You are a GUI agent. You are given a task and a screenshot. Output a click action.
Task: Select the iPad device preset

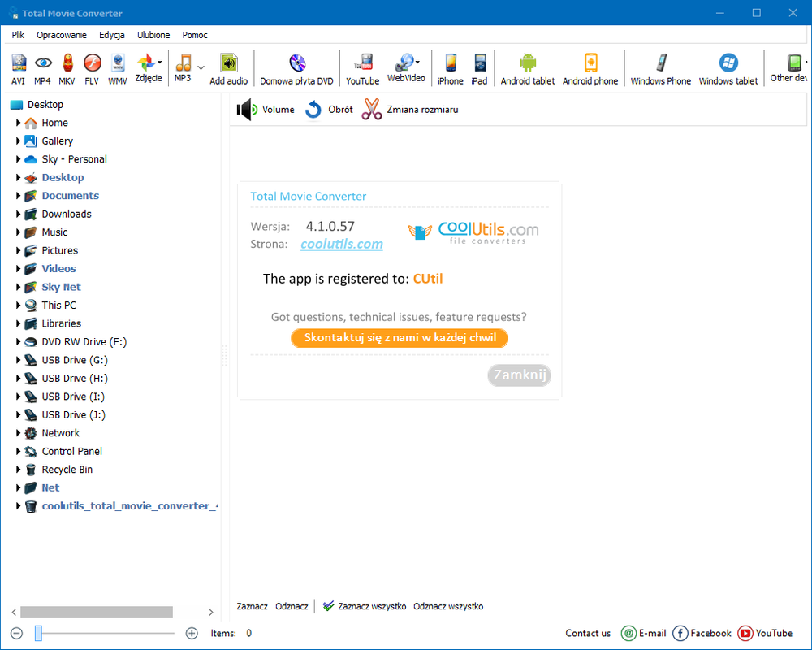coord(480,69)
